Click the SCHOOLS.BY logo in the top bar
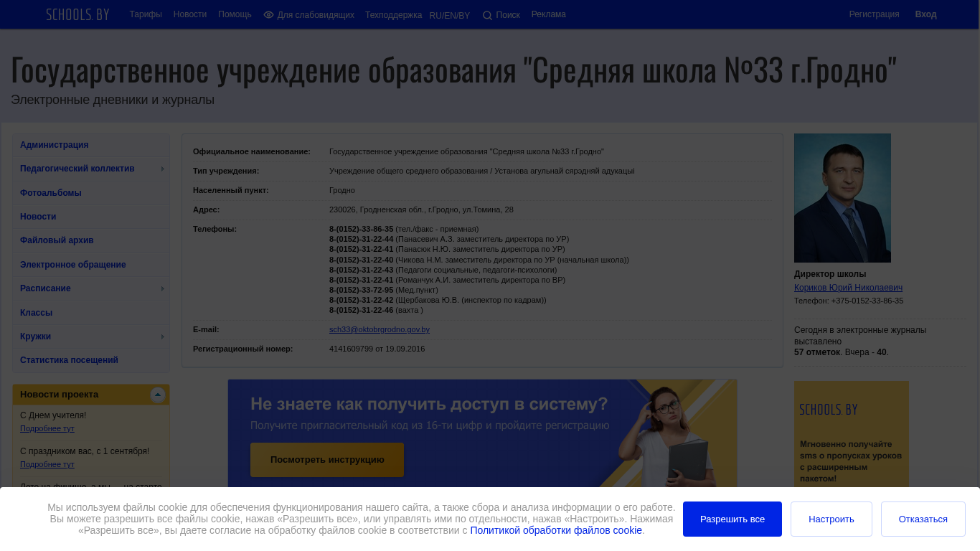This screenshot has width=980, height=551. coord(77,14)
